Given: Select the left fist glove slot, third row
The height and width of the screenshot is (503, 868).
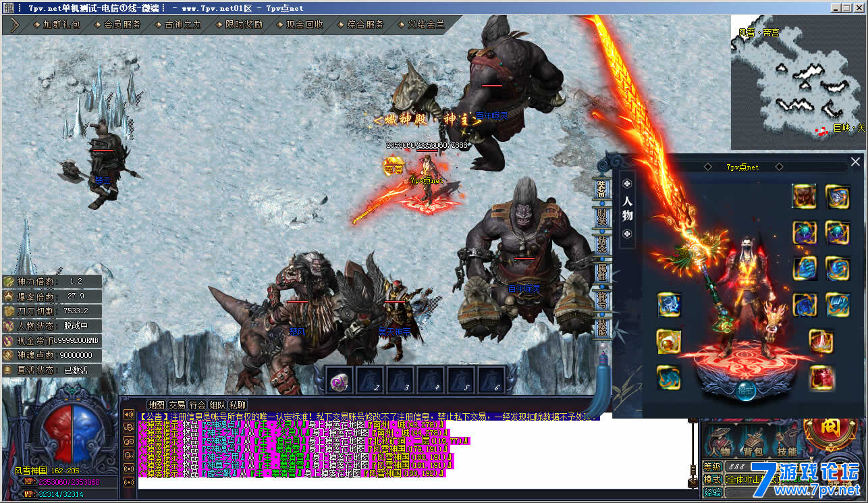Looking at the screenshot, I should coord(805,269).
